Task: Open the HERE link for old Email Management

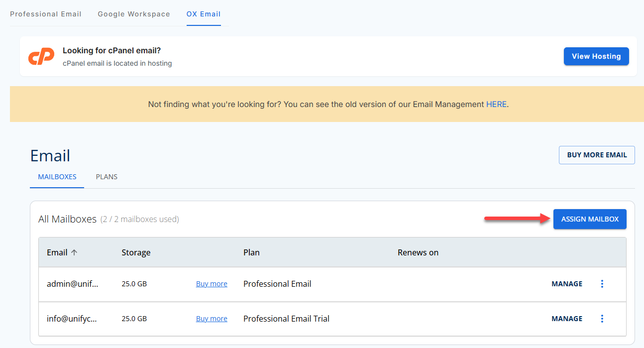Action: [496, 105]
